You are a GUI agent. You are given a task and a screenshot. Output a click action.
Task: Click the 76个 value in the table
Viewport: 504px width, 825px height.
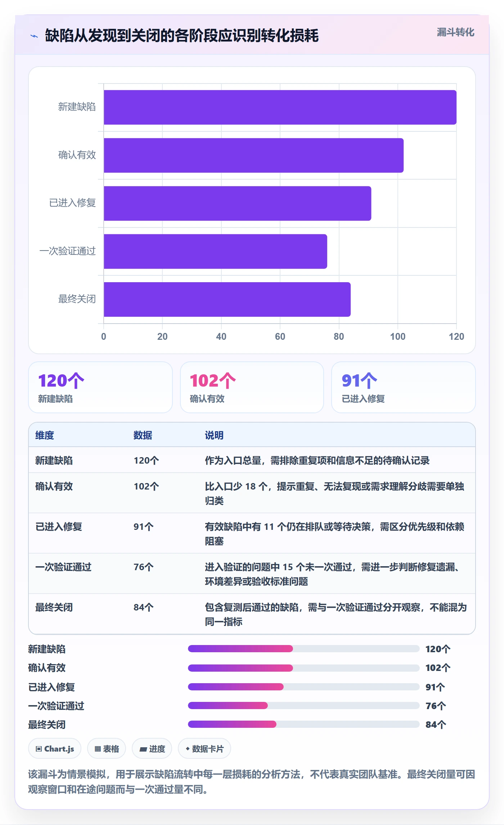[x=144, y=567]
